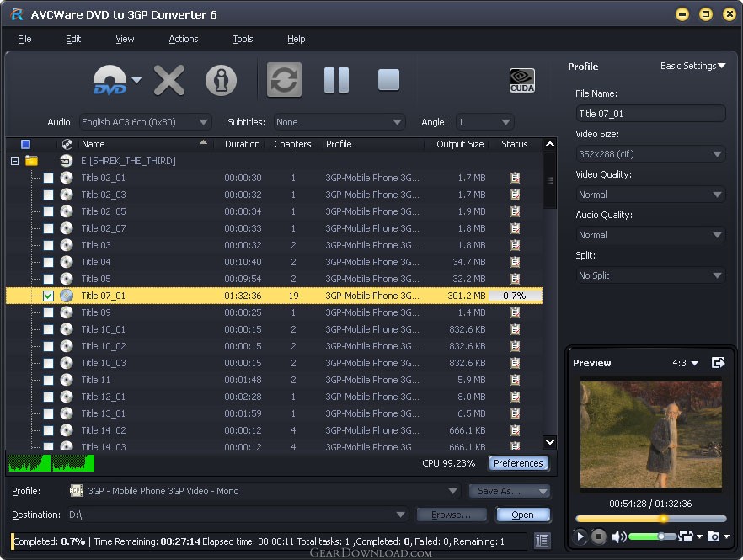
Task: Play the preview video
Action: (580, 536)
